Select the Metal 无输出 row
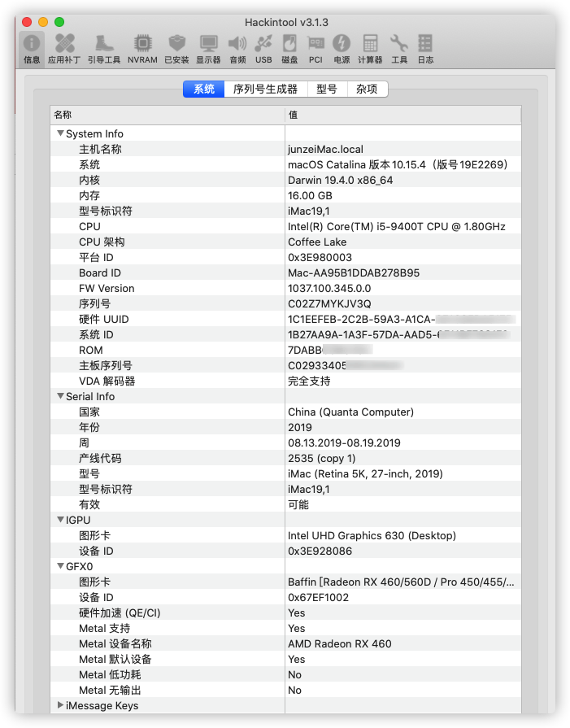Screen dimensions: 570x728 coord(285,690)
